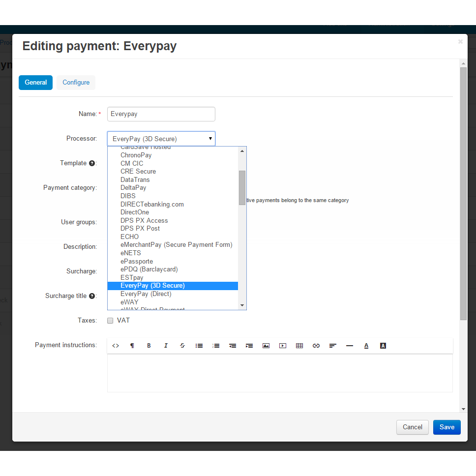Viewport: 476px width, 476px height.
Task: Select DirectOne processor option
Action: click(x=173, y=212)
